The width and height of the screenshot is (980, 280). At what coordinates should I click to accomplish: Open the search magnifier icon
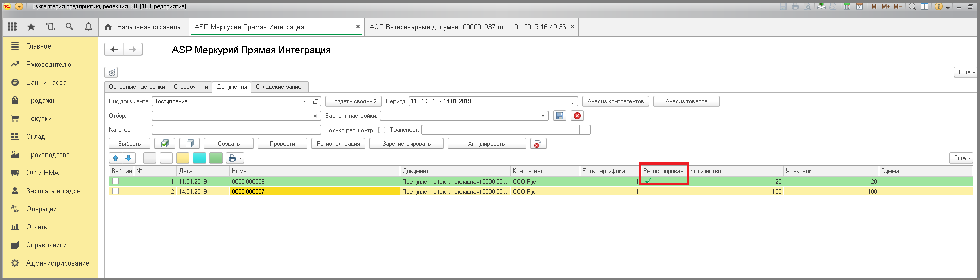[69, 27]
